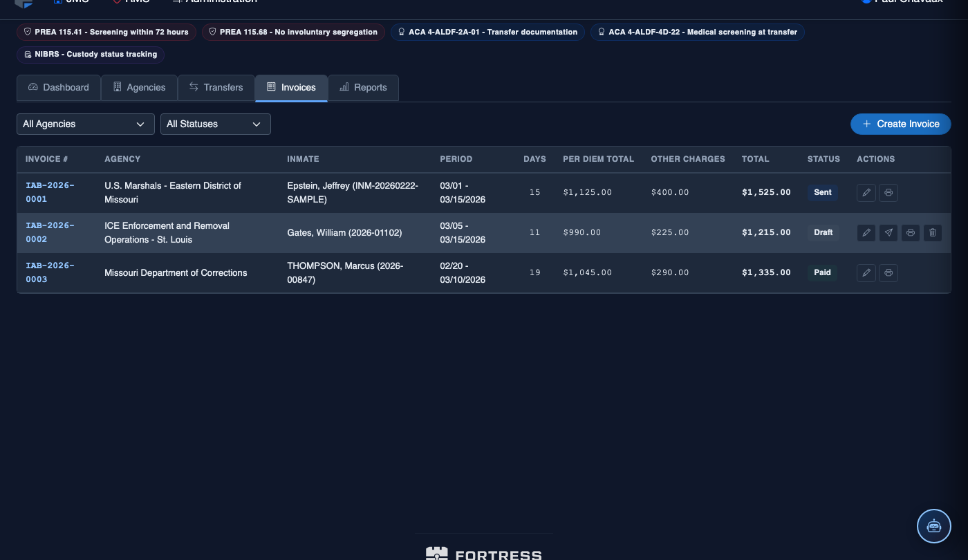Screen dimensions: 968x560
Task: Open the All Statuses filter dropdown
Action: [215, 124]
